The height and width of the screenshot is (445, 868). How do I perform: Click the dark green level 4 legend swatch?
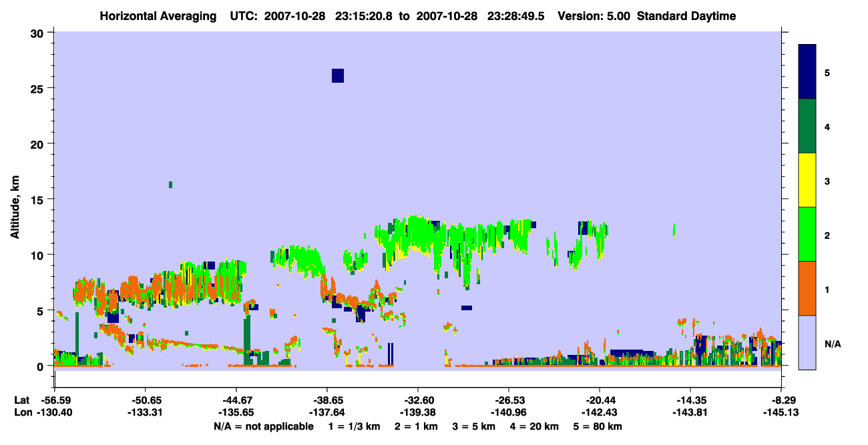click(x=807, y=126)
